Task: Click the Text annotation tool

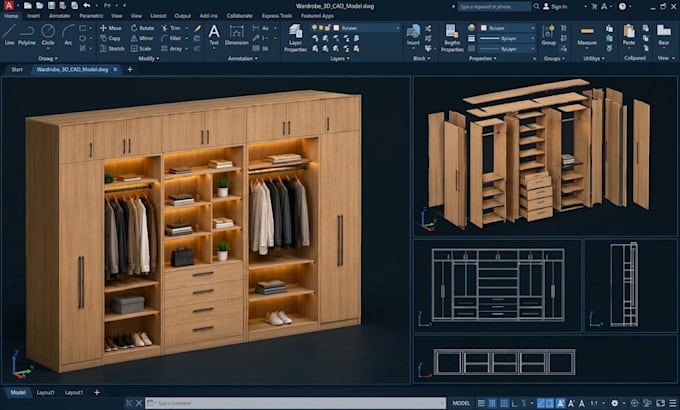Action: (214, 35)
